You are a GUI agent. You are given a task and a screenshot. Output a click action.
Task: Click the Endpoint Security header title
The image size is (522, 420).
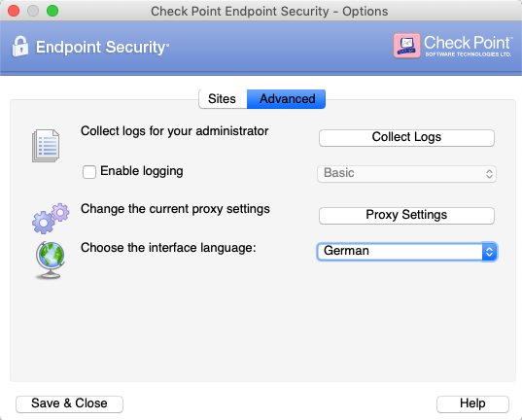tap(102, 47)
